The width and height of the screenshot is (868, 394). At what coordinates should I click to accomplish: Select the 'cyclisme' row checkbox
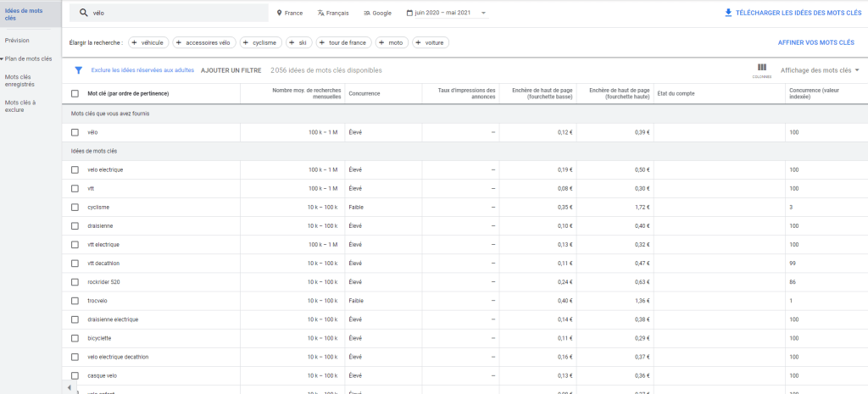pyautogui.click(x=75, y=207)
